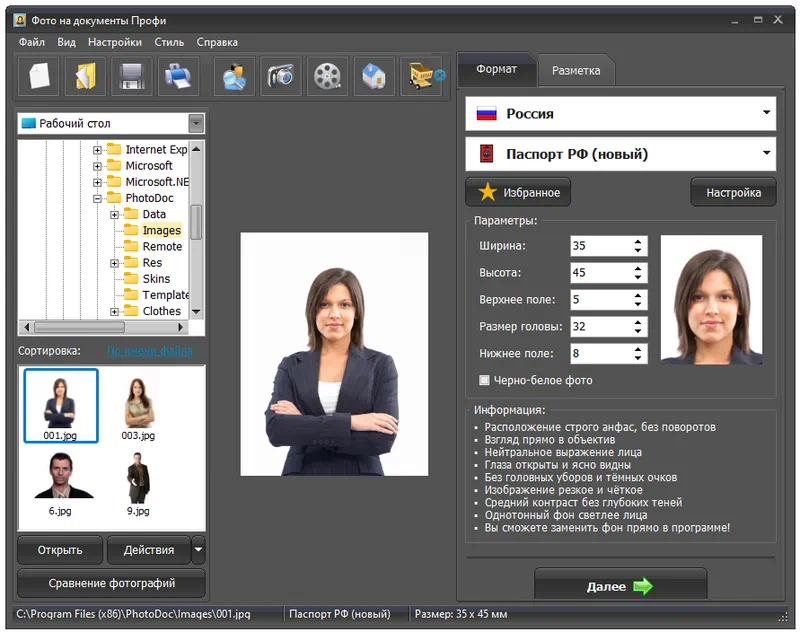Click the Russian flag icon
This screenshot has width=800, height=632.
(x=486, y=113)
